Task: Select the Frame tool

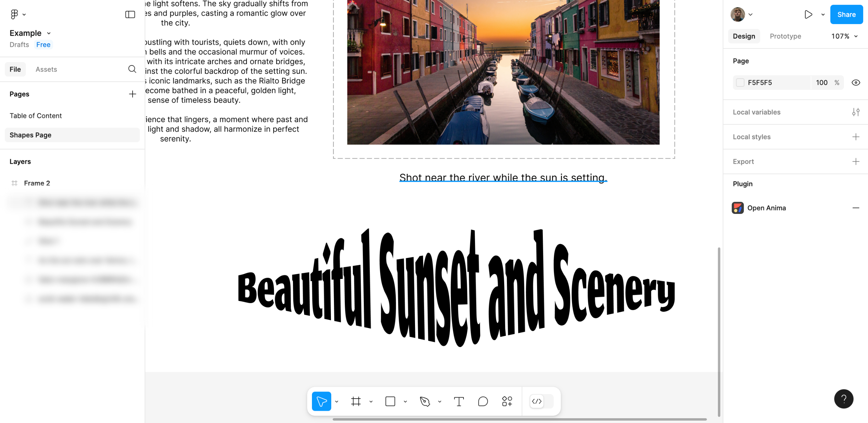Action: click(356, 401)
